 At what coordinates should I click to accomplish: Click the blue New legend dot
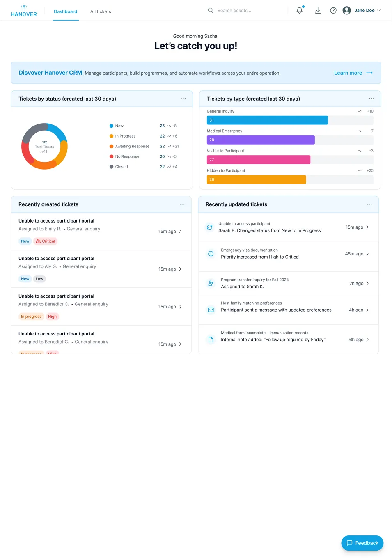pyautogui.click(x=111, y=126)
